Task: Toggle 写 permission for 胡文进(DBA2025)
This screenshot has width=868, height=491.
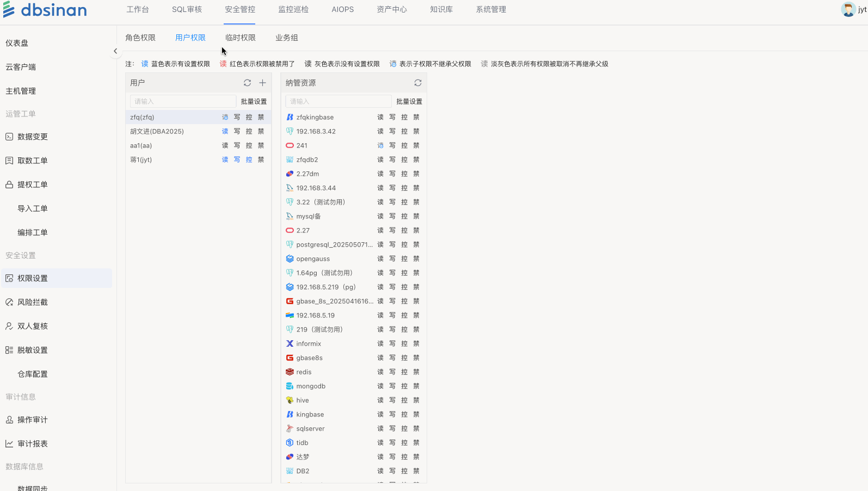Action: tap(237, 131)
